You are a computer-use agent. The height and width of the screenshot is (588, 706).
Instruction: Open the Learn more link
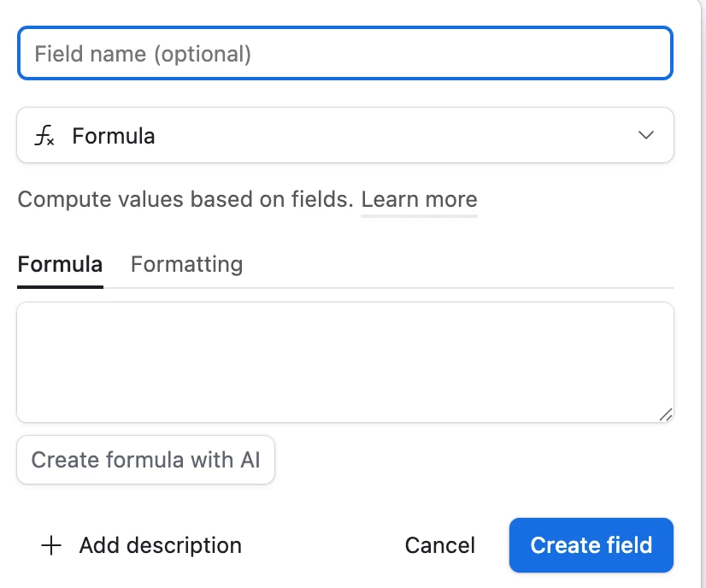coord(419,199)
